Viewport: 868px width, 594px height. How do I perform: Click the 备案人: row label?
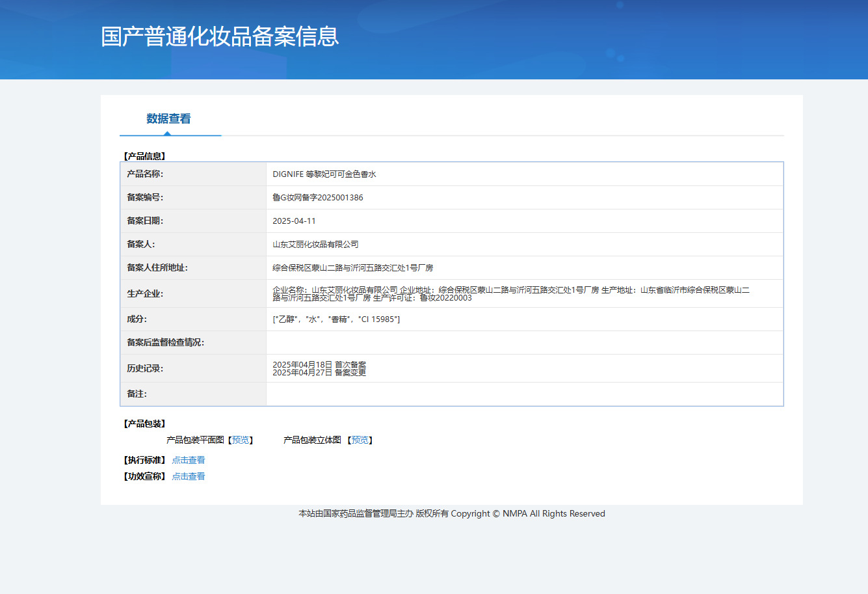point(141,245)
